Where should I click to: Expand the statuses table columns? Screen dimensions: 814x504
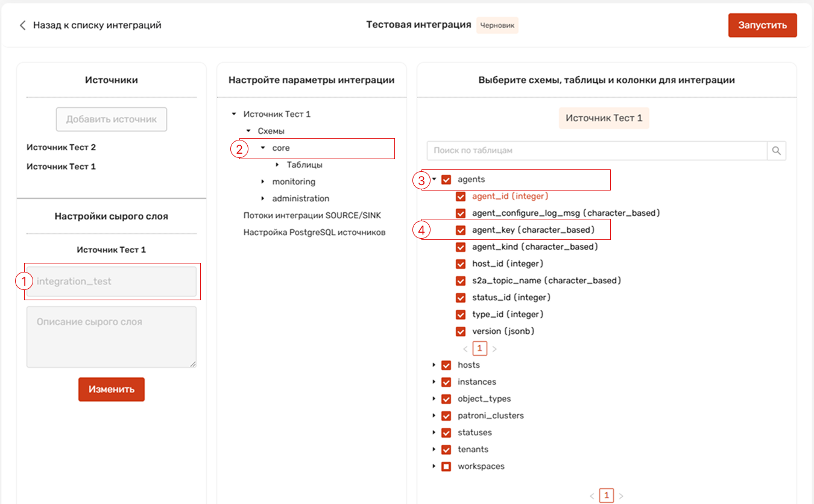pyautogui.click(x=434, y=433)
